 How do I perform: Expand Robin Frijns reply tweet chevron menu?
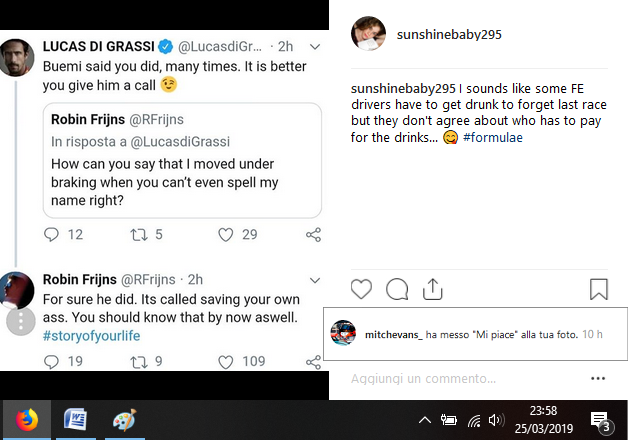315,279
